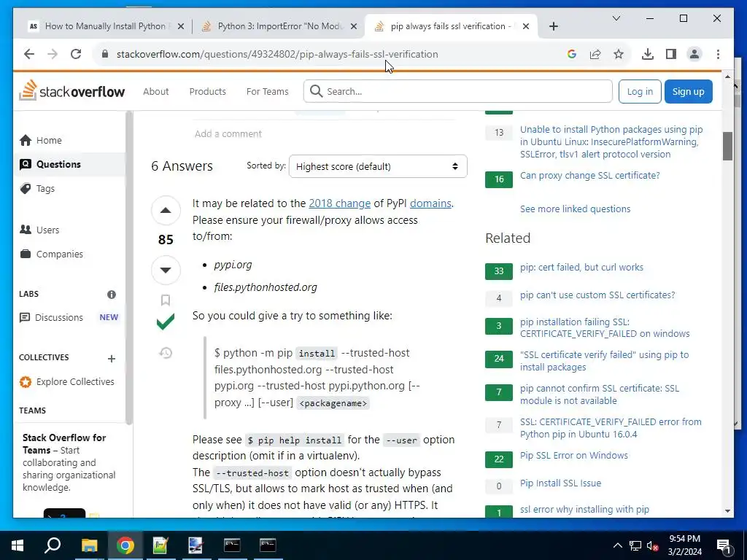Image resolution: width=747 pixels, height=560 pixels.
Task: Open Users in the sidebar
Action: (47, 230)
